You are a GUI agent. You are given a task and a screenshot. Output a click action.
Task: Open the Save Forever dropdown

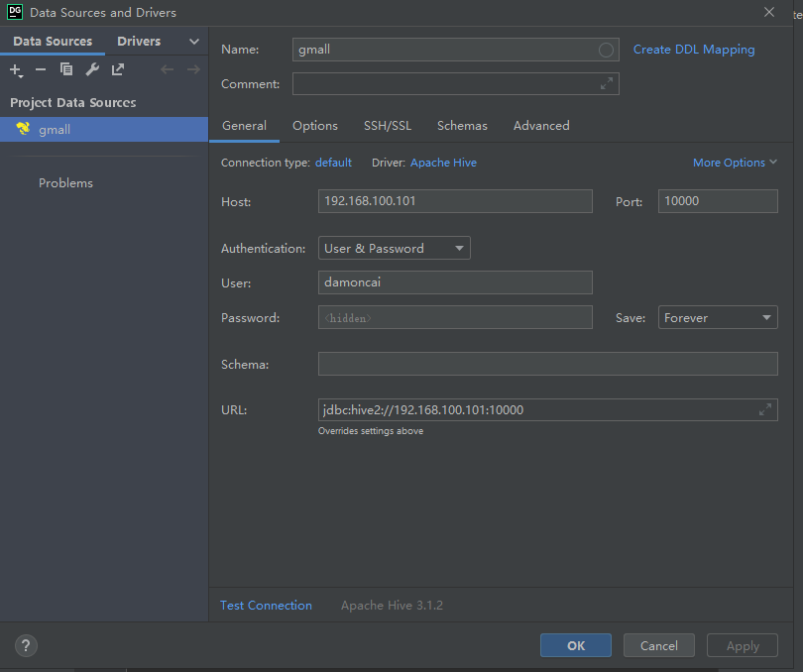(x=718, y=317)
